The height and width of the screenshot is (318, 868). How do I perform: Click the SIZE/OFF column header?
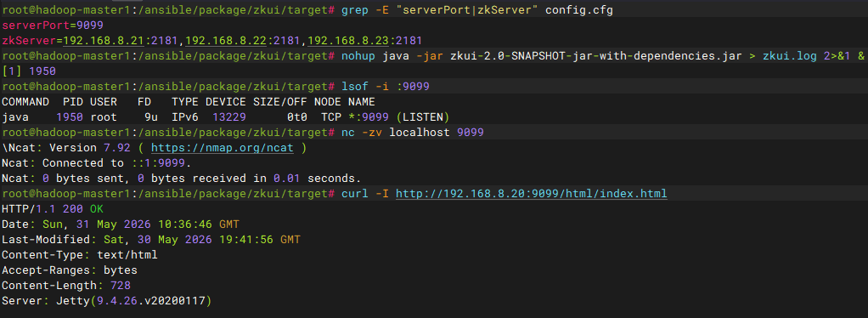click(280, 102)
